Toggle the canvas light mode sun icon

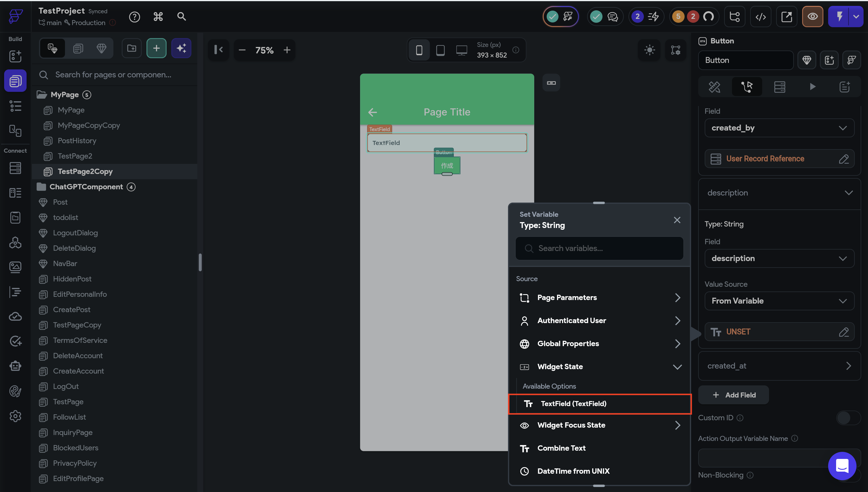(x=649, y=50)
